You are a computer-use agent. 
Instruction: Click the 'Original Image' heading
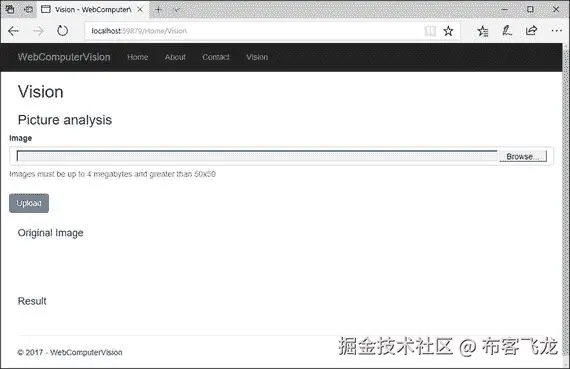click(x=51, y=233)
